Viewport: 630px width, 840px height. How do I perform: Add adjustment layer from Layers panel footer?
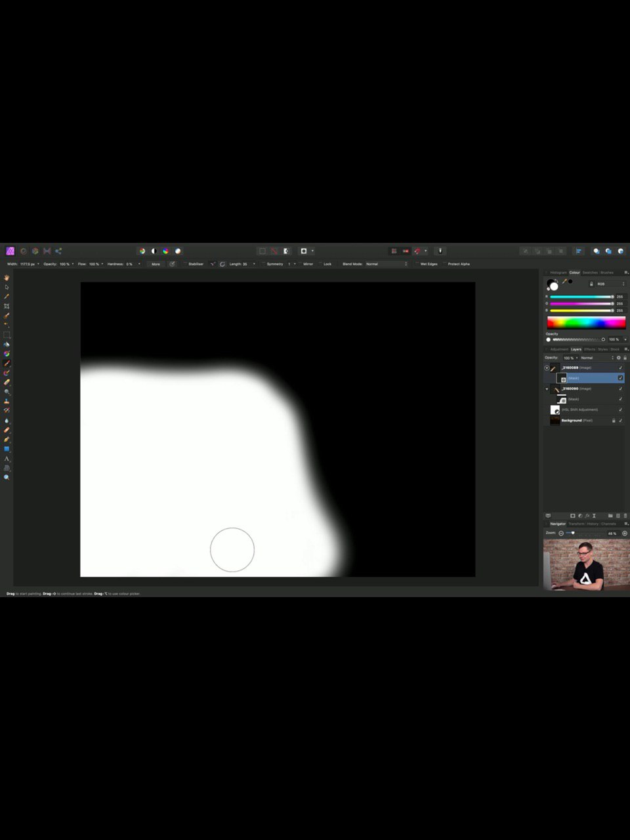[579, 516]
